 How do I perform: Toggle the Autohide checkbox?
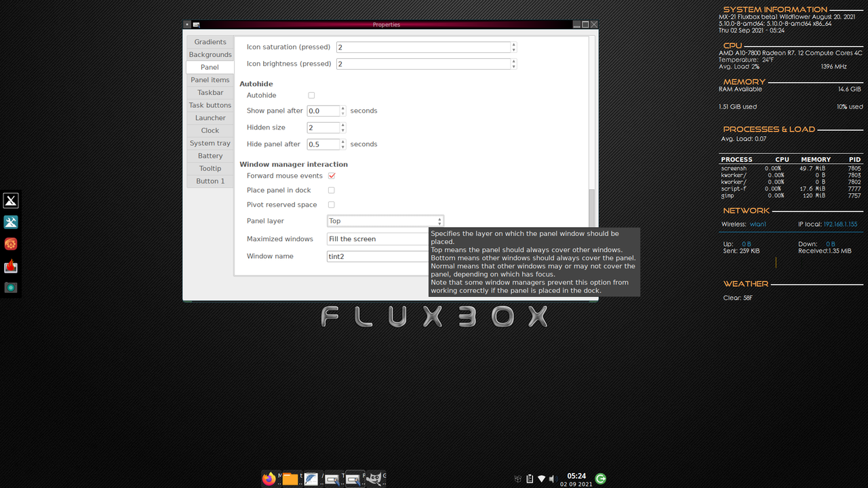click(311, 96)
